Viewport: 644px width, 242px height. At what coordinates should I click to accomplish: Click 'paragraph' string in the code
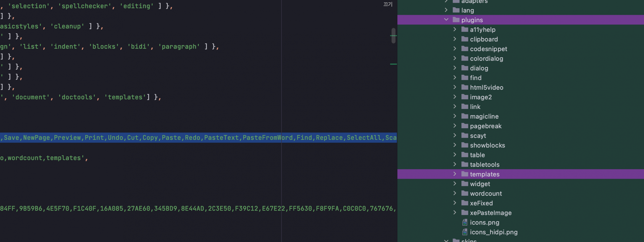(x=179, y=47)
